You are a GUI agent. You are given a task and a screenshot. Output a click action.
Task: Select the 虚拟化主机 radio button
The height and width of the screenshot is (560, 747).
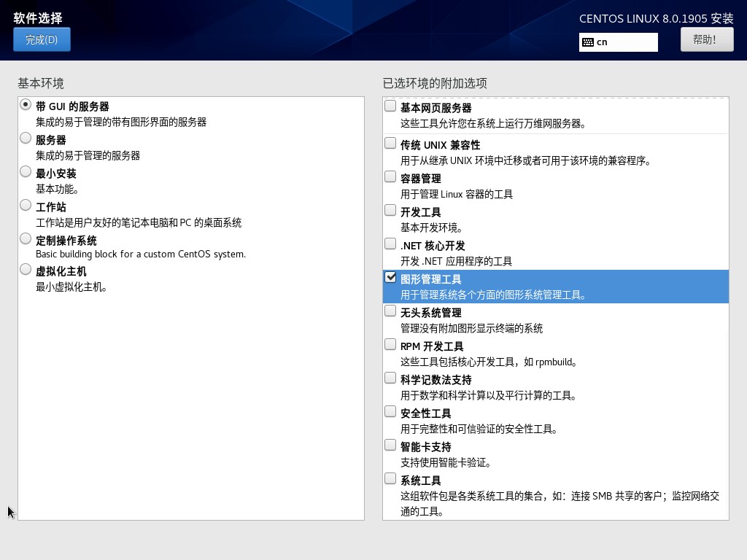26,270
